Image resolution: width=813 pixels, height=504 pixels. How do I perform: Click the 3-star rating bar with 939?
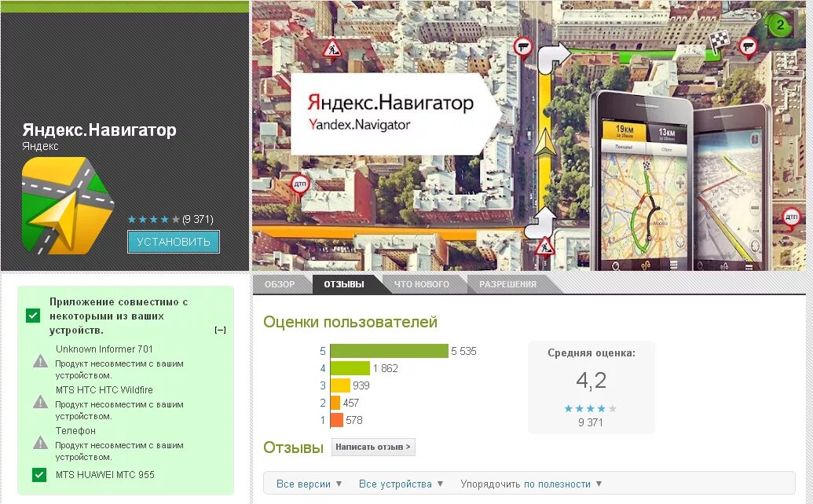pyautogui.click(x=340, y=385)
